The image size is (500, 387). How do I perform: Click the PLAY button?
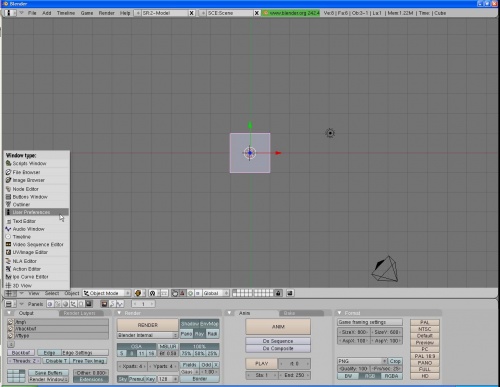click(261, 364)
